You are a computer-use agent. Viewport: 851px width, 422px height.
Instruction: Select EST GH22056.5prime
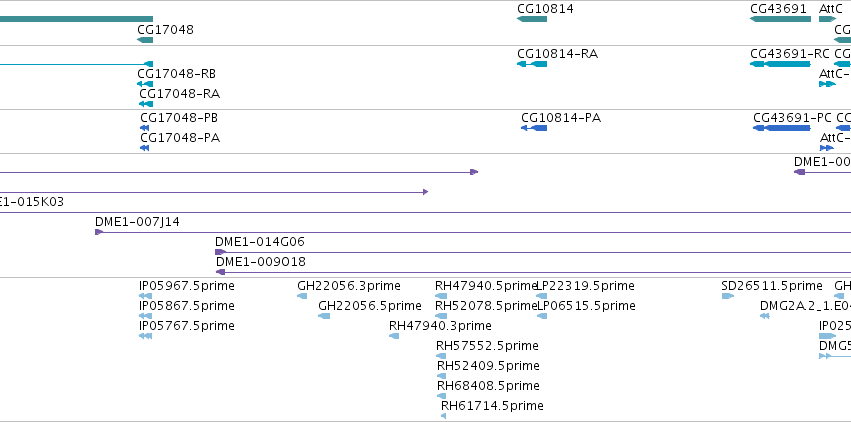tap(370, 306)
